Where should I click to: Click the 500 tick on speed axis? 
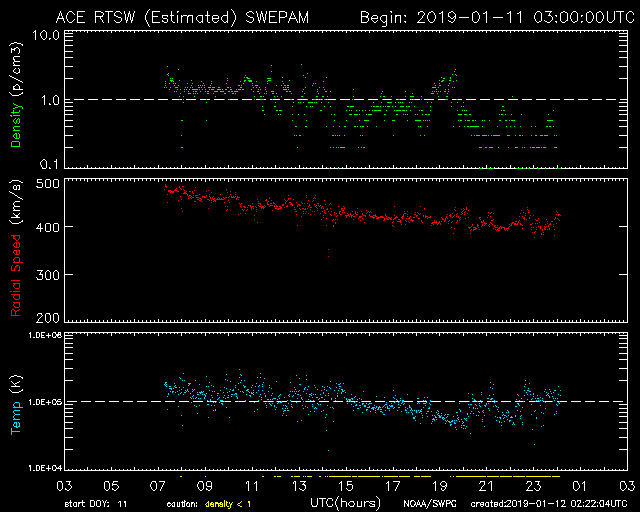[x=46, y=184]
